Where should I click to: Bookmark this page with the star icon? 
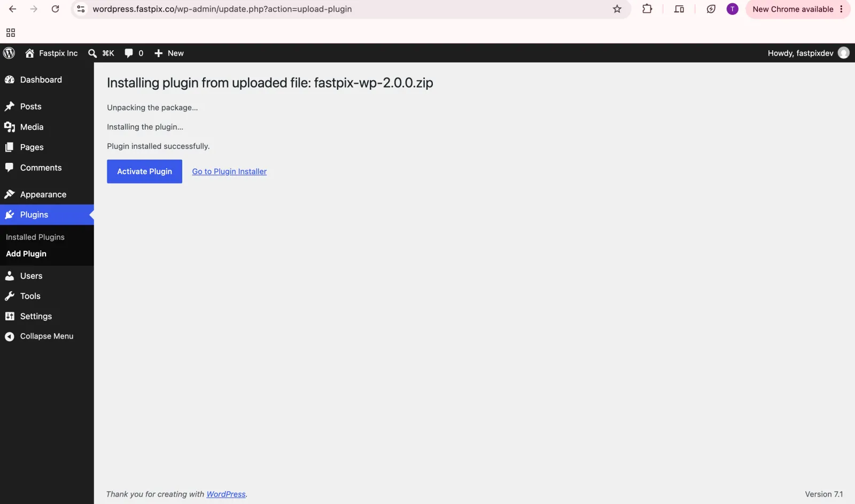(x=617, y=9)
